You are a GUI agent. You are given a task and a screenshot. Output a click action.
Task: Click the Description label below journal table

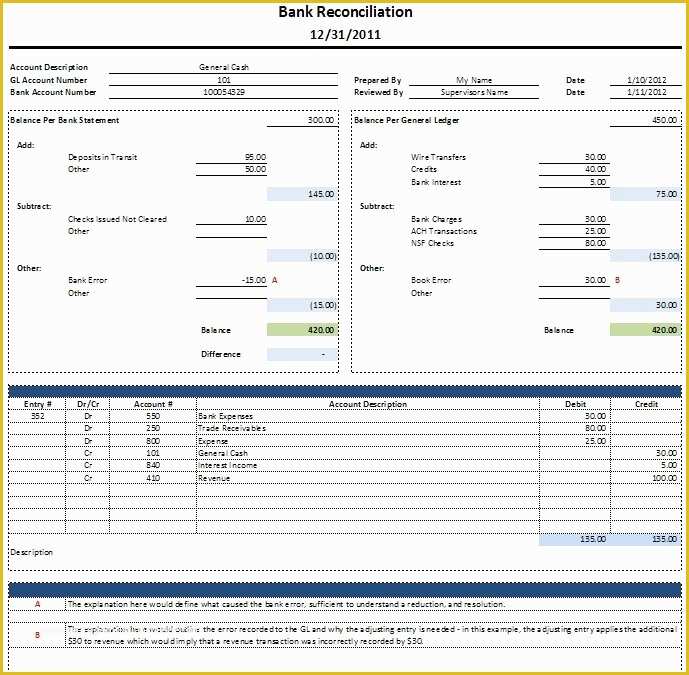coord(31,552)
